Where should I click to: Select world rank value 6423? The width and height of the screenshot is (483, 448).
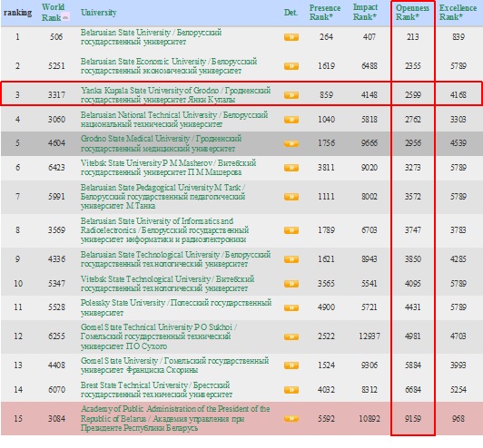coord(56,168)
